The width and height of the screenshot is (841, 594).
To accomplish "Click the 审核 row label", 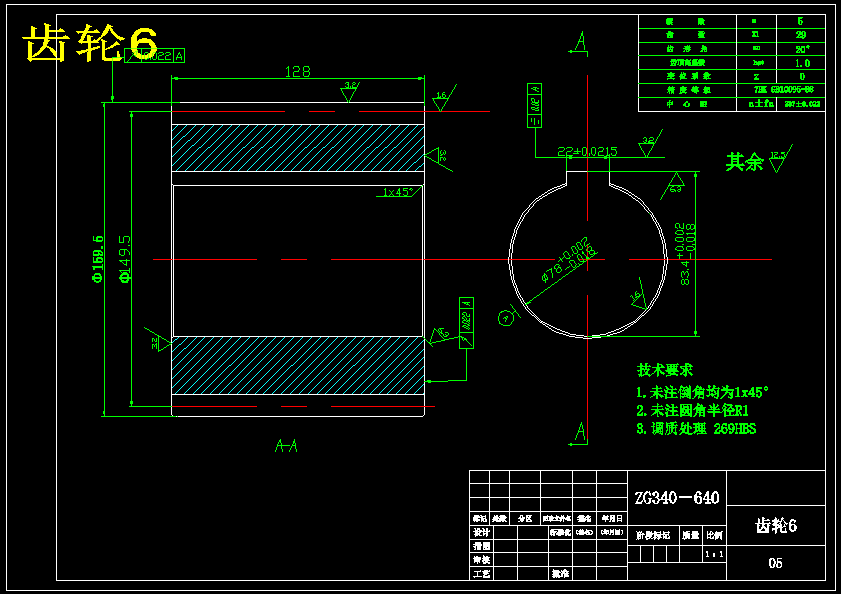I will 481,560.
